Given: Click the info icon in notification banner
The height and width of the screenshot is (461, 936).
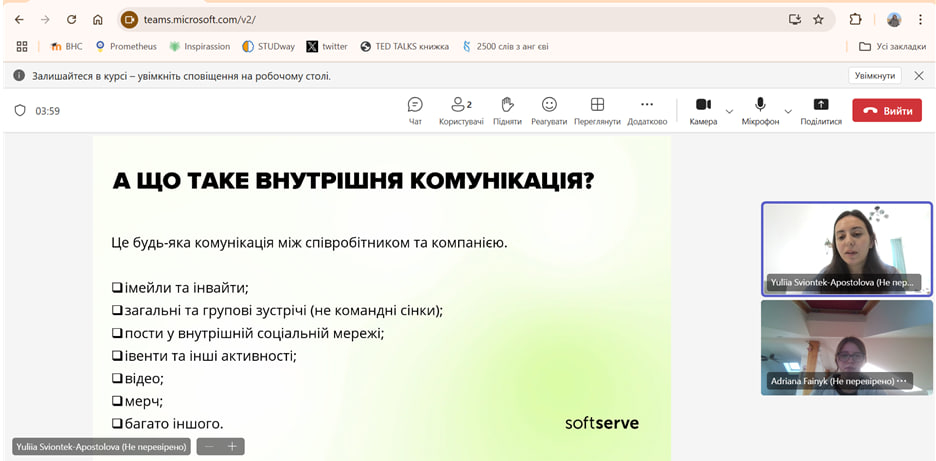Looking at the screenshot, I should [x=20, y=76].
